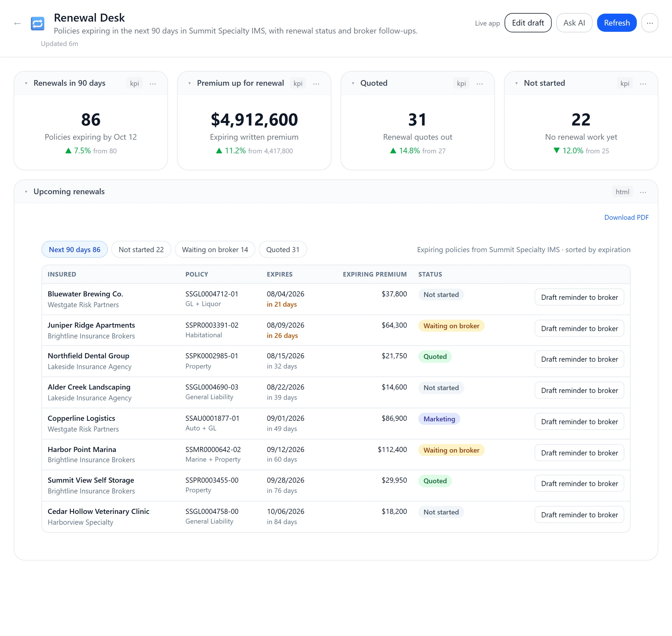Viewport: 672px width, 636px height.
Task: Click the $4,912,600 premium KPI value
Action: click(x=254, y=120)
